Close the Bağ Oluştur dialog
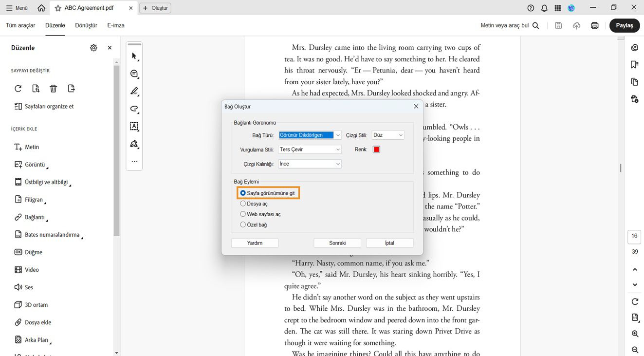644x356 pixels. 416,106
